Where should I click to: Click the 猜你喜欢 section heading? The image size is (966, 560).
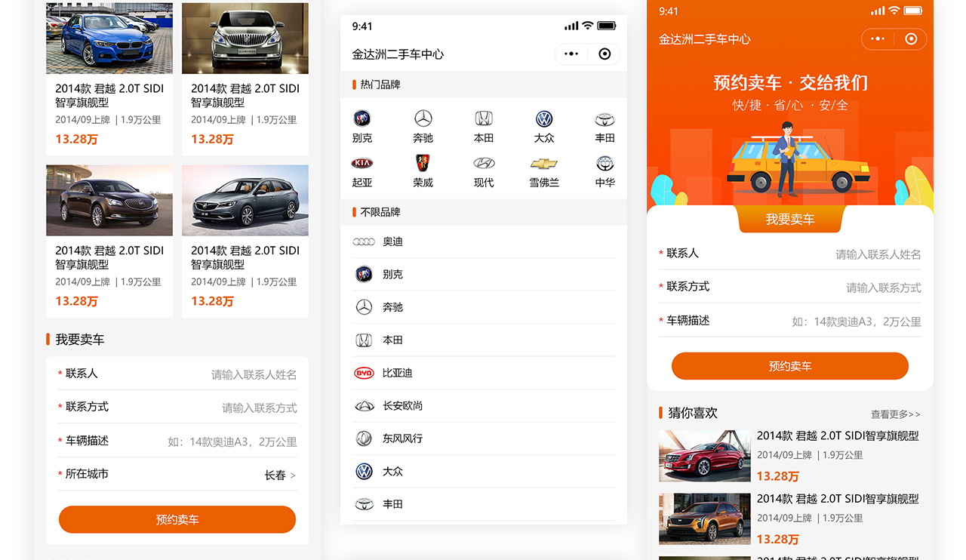pos(693,413)
